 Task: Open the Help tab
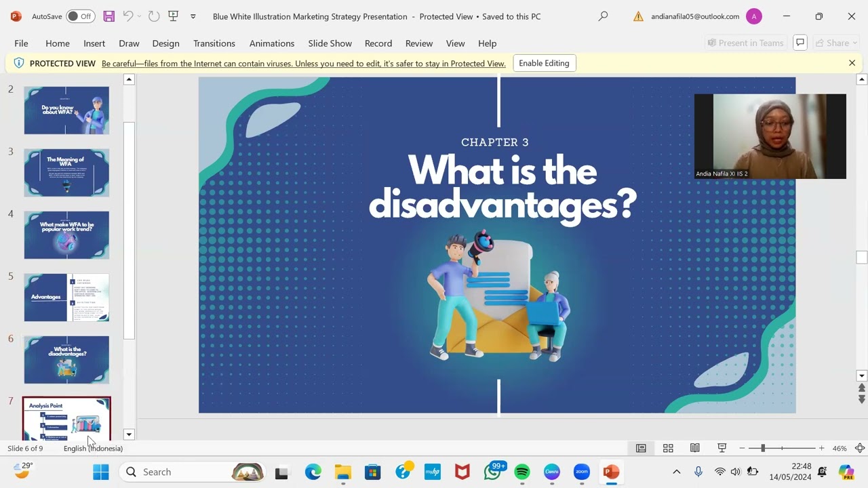pyautogui.click(x=487, y=43)
